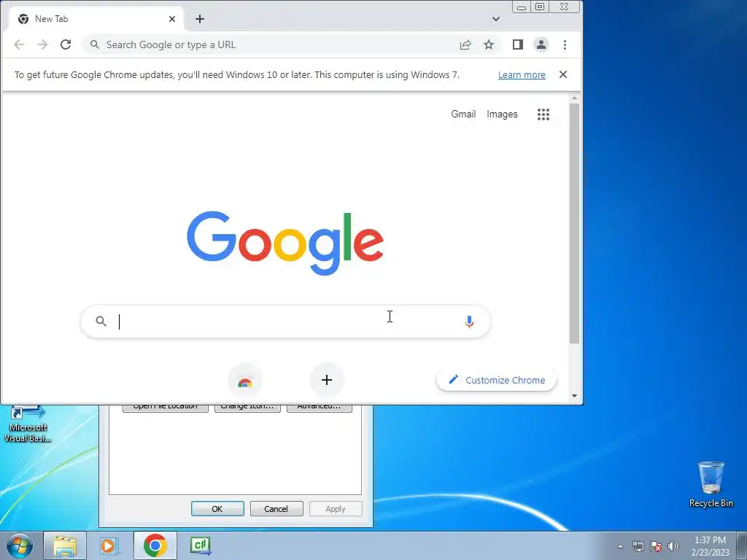Click Apply in the properties dialog

[x=336, y=508]
